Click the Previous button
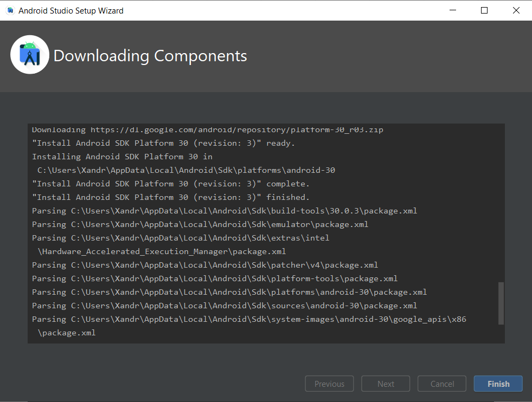This screenshot has height=402, width=532. 329,384
